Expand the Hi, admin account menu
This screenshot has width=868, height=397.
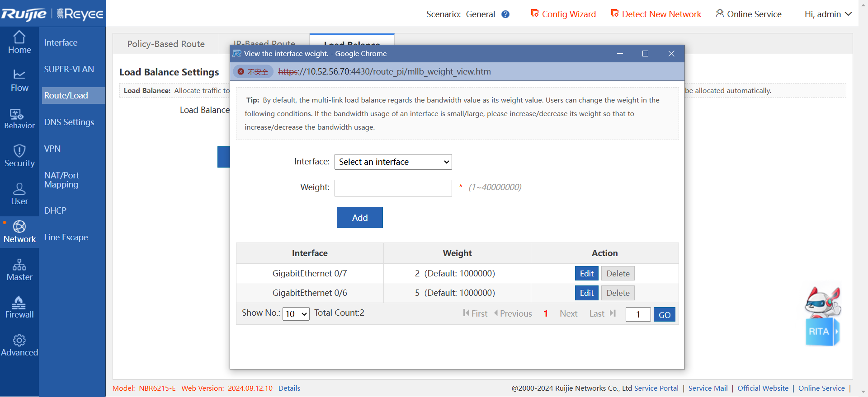coord(828,14)
